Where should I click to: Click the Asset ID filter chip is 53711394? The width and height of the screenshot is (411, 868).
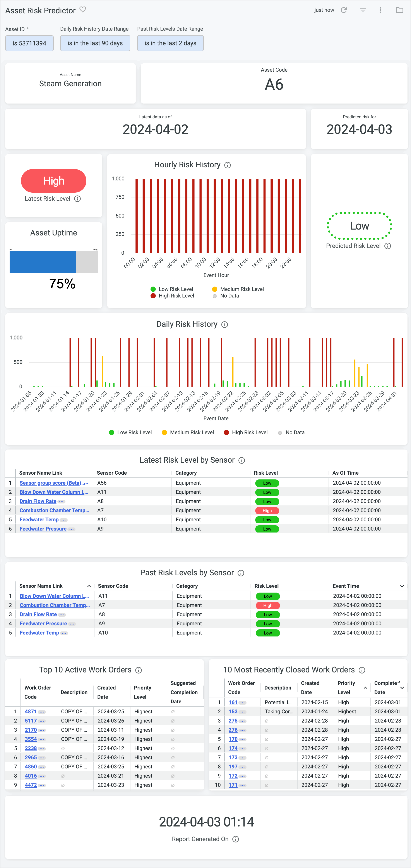tap(29, 43)
